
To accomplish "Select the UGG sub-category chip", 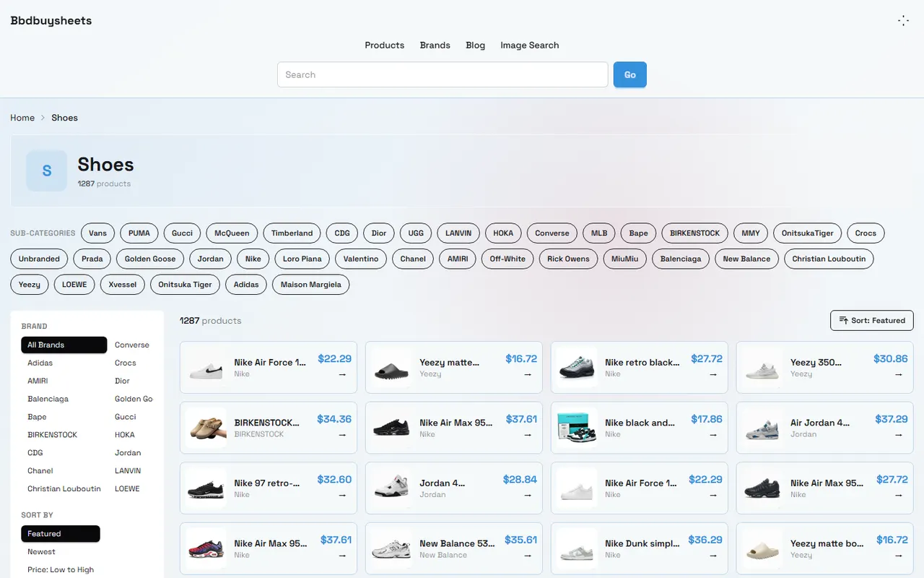I will (x=416, y=233).
